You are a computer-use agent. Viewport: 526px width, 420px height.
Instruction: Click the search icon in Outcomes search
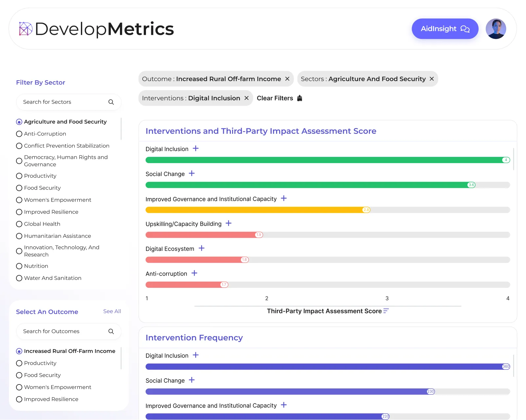(x=111, y=331)
